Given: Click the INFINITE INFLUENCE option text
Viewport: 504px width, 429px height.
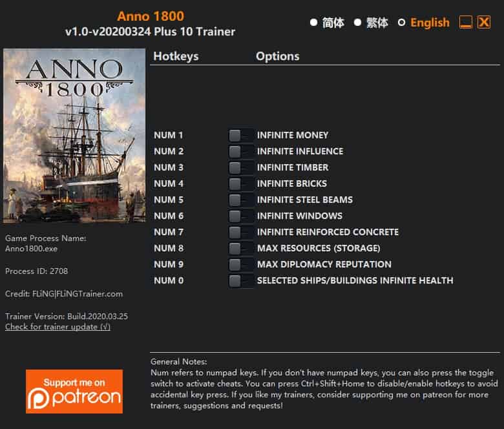Looking at the screenshot, I should [x=300, y=151].
